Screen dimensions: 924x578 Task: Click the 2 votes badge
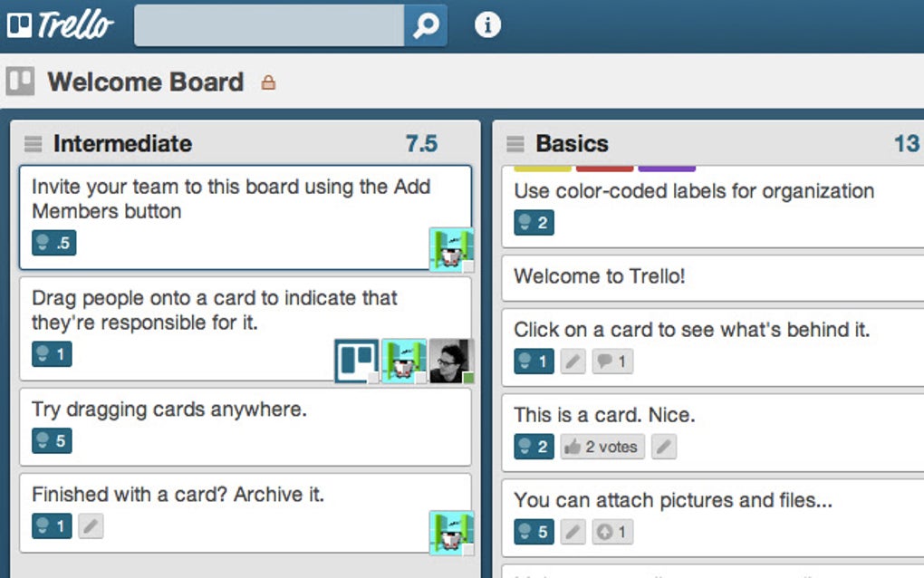click(x=602, y=447)
